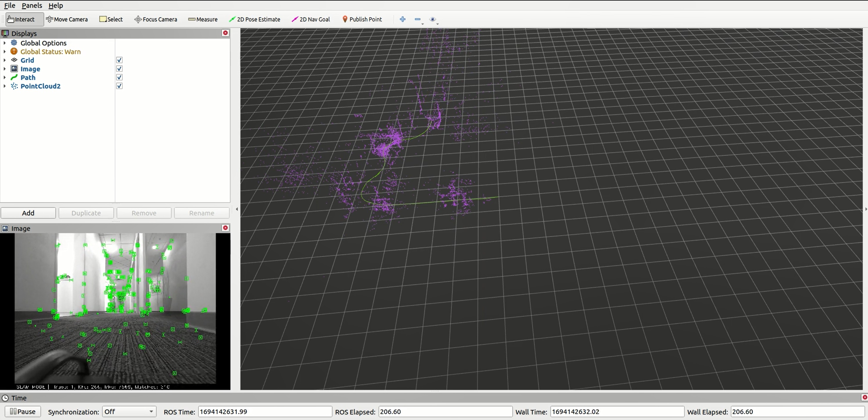Click the ROS Time field
The width and height of the screenshot is (868, 420).
coord(265,411)
